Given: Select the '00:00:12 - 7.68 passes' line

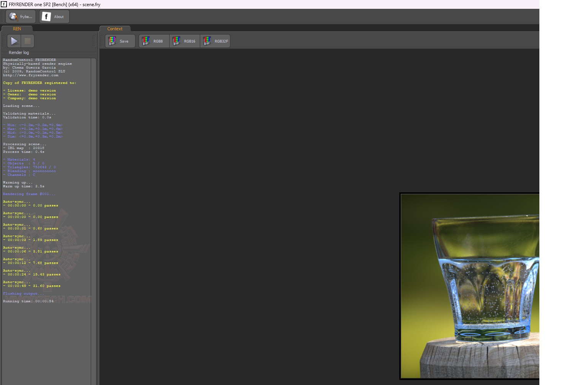Looking at the screenshot, I should click(x=31, y=263).
